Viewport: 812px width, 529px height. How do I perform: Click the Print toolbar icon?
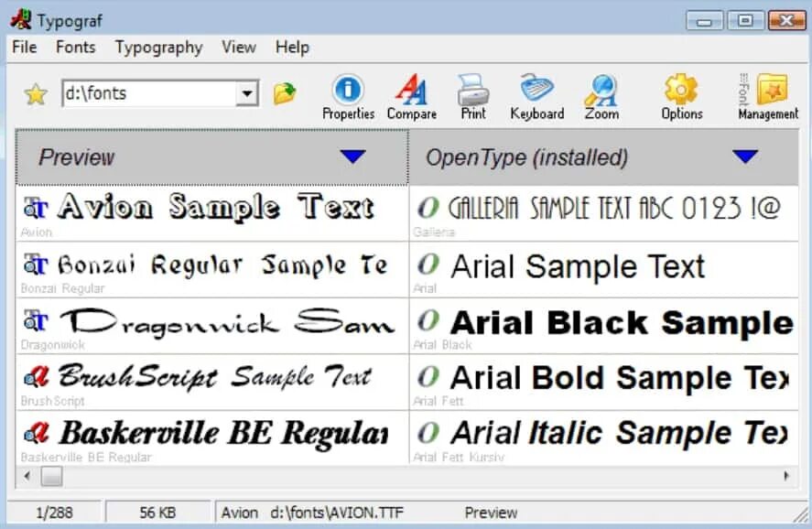473,97
